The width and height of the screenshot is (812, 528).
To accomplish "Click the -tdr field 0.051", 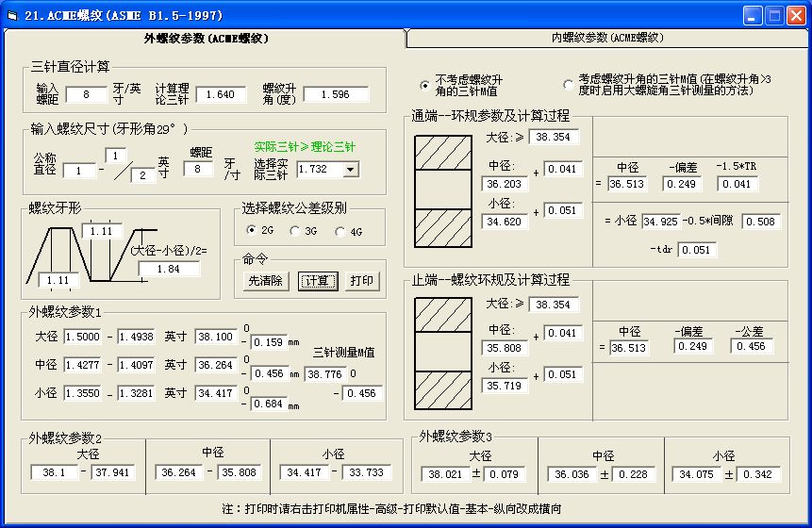I will (697, 250).
